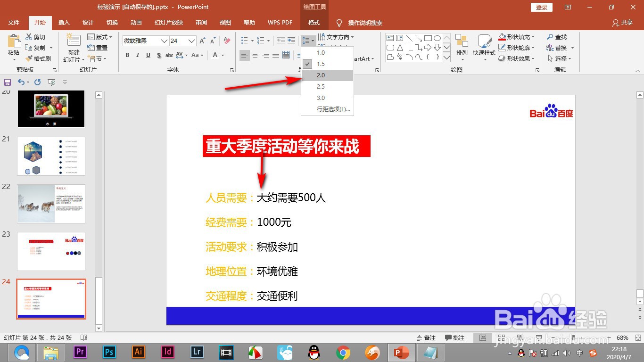Start slideshow from quick access toolbar icon
644x362 pixels.
click(52, 82)
